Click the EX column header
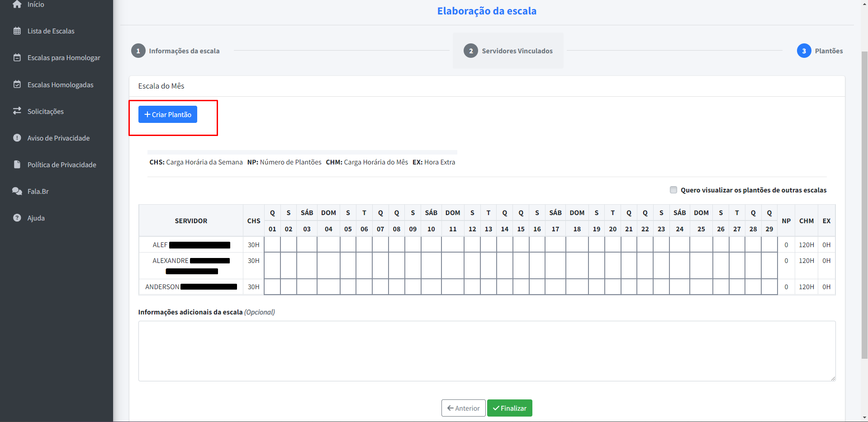Image resolution: width=868 pixels, height=422 pixels. pos(826,221)
